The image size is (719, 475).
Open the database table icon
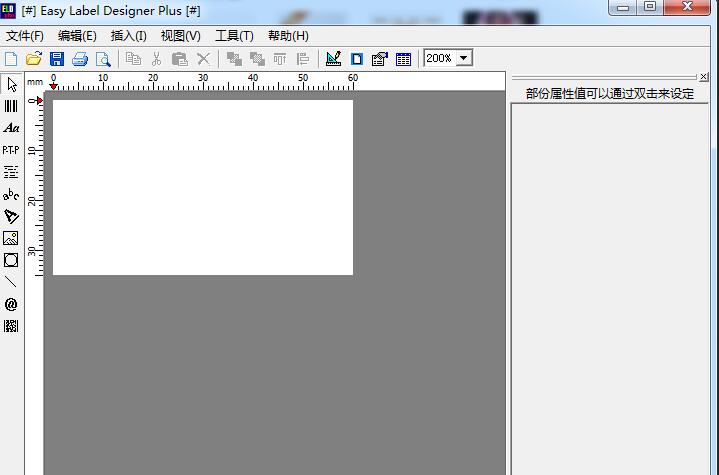[x=403, y=59]
